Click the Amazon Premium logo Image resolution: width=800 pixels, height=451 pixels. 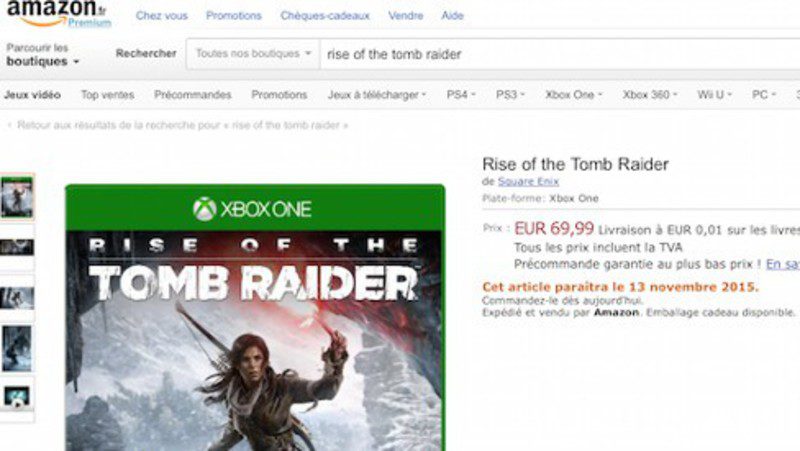coord(58,14)
